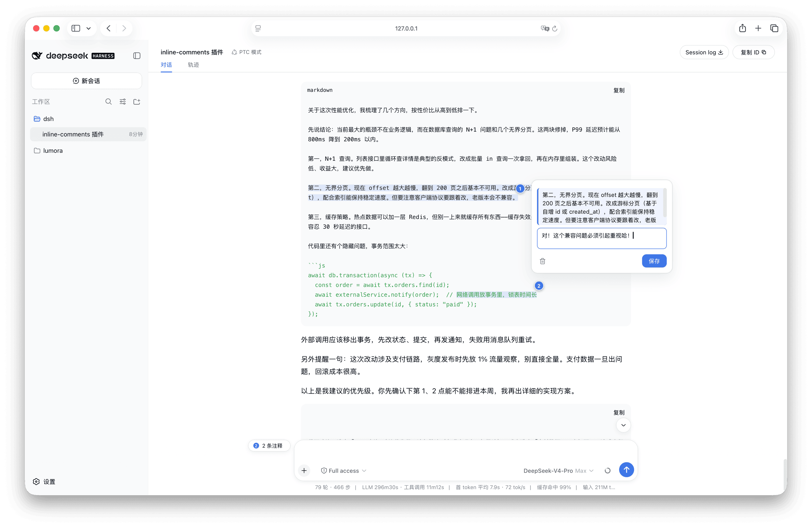Open the Full access permission dropdown
Image resolution: width=812 pixels, height=528 pixels.
click(343, 471)
